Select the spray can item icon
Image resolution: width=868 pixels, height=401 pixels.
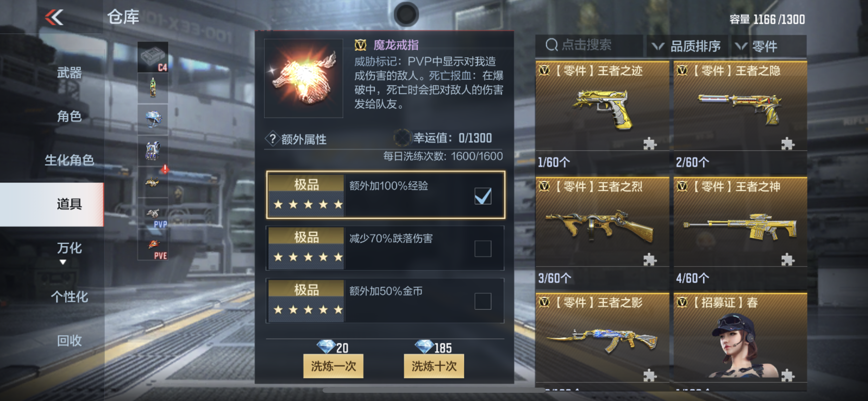pos(153,88)
